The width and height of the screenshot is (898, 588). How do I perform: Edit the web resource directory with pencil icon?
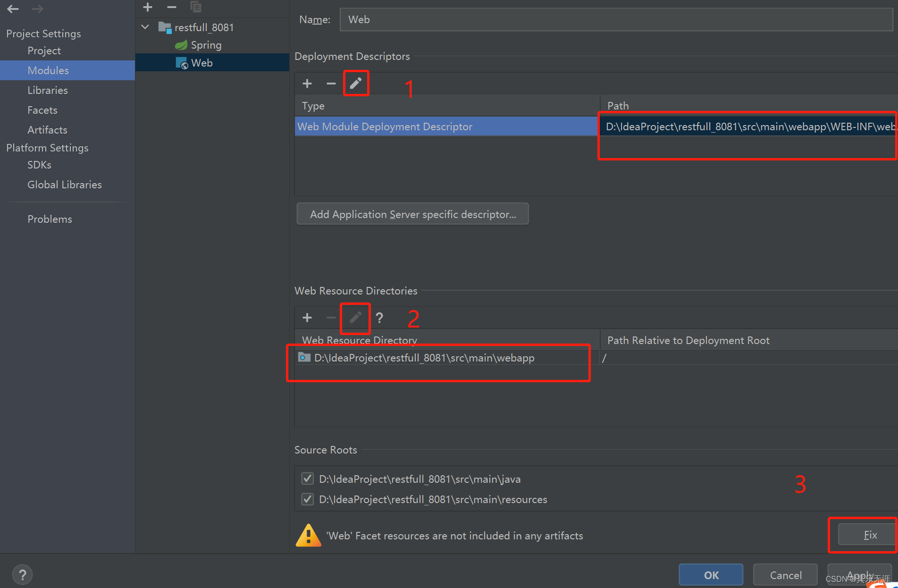[x=355, y=318]
